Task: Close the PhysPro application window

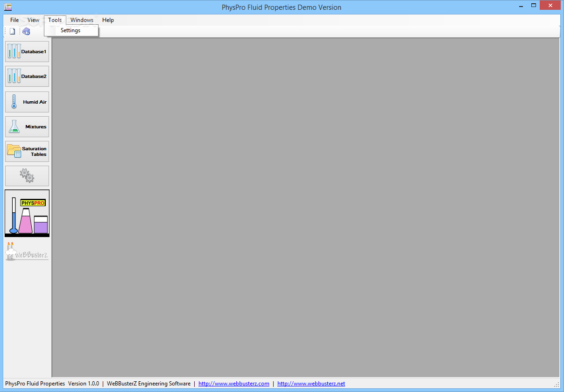Action: (x=550, y=6)
